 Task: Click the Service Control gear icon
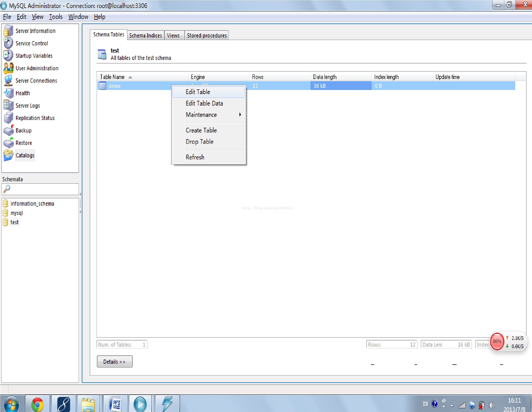click(8, 43)
